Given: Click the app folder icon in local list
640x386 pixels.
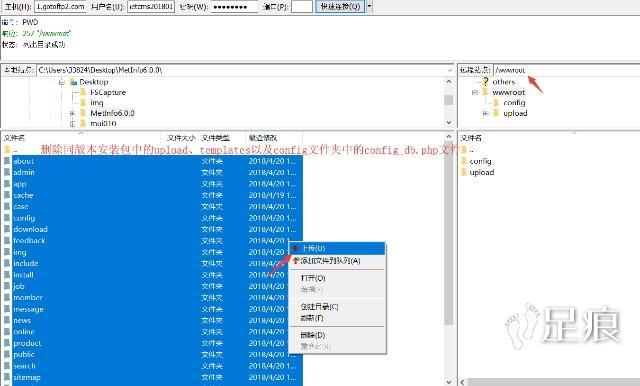Looking at the screenshot, I should tap(7, 184).
